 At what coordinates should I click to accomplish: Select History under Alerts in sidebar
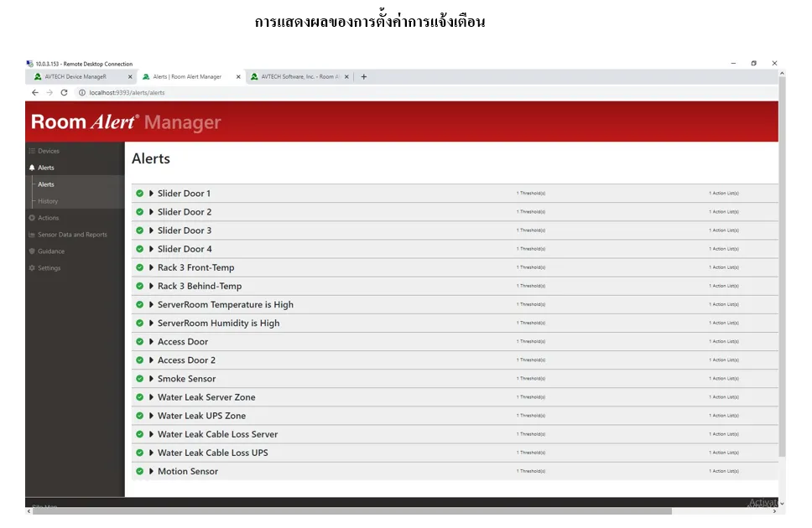click(48, 201)
